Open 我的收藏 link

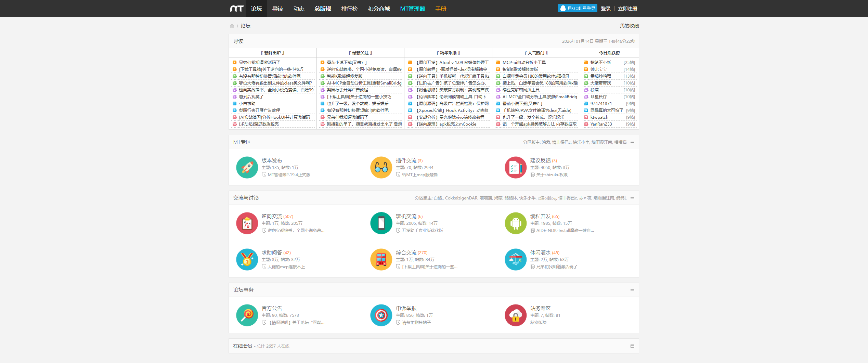(629, 26)
